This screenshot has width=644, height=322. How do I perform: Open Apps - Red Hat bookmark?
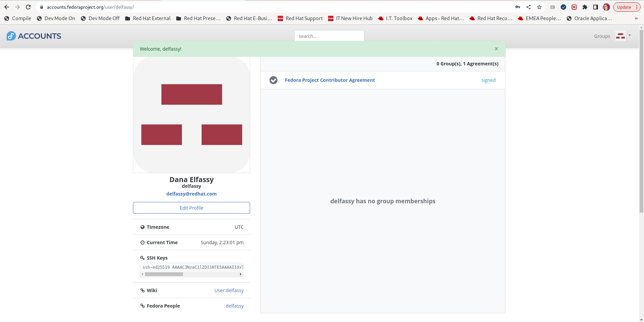coord(441,18)
